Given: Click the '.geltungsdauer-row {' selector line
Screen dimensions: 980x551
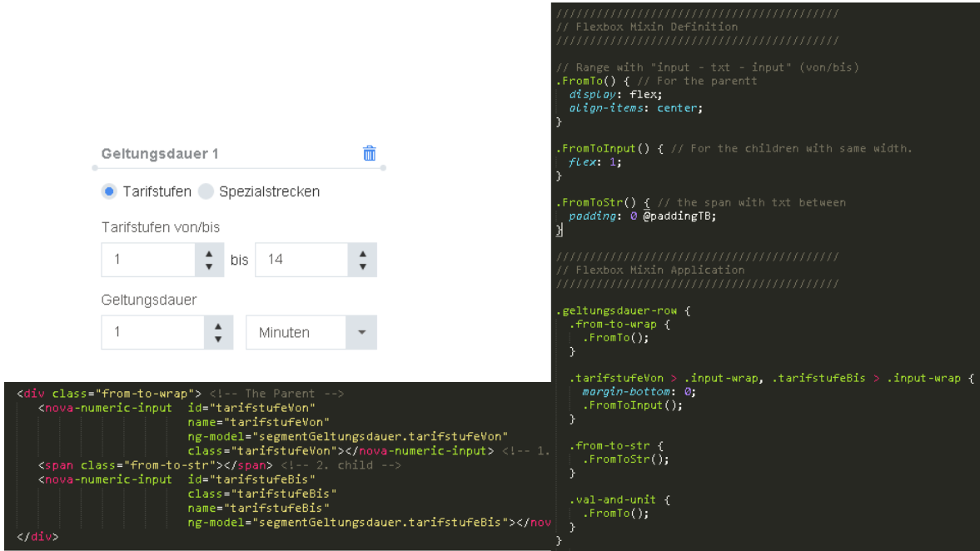Looking at the screenshot, I should 623,310.
